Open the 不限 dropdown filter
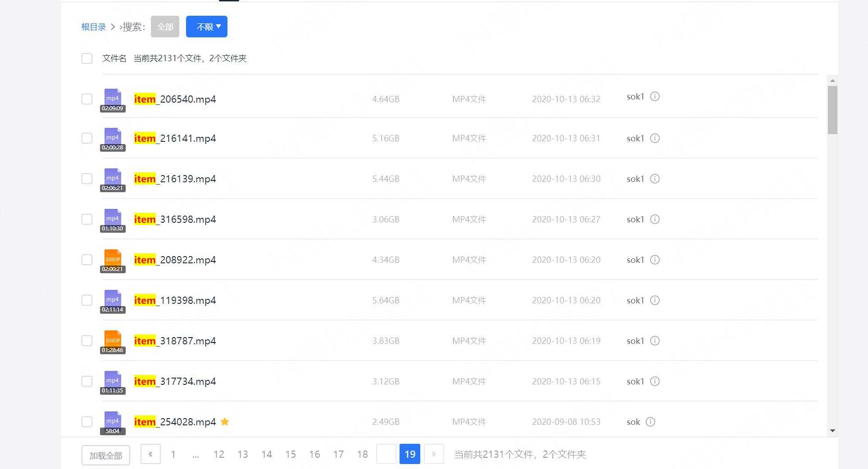Viewport: 868px width, 469px height. (207, 27)
